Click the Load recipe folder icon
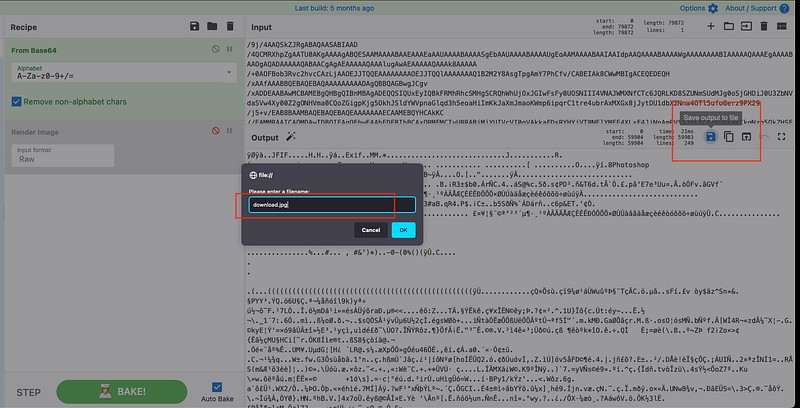Viewport: 800px width, 408px height. click(212, 27)
